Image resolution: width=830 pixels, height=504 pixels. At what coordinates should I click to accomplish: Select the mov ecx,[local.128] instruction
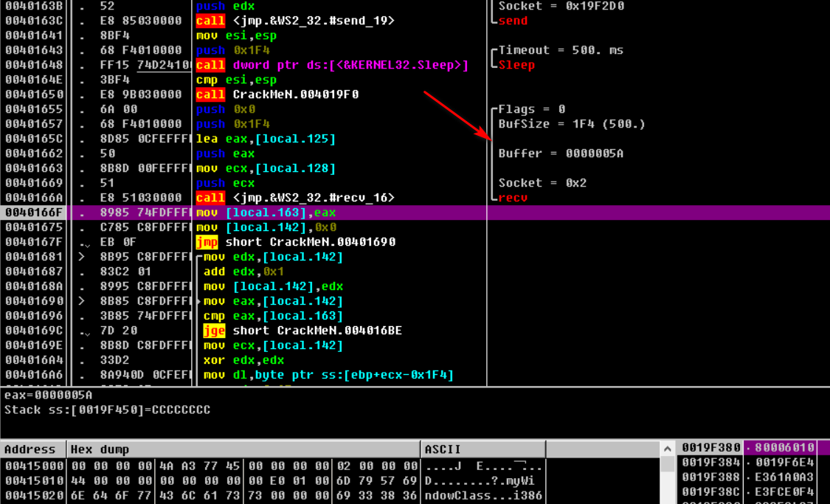click(266, 168)
